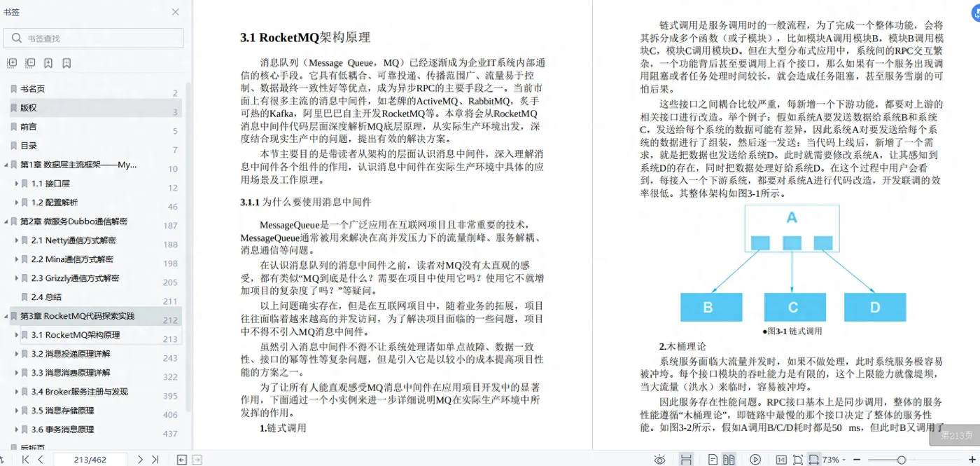Select 3.1 RocketMQ架构原理 bookmark text
The height and width of the screenshot is (466, 980).
pyautogui.click(x=76, y=335)
